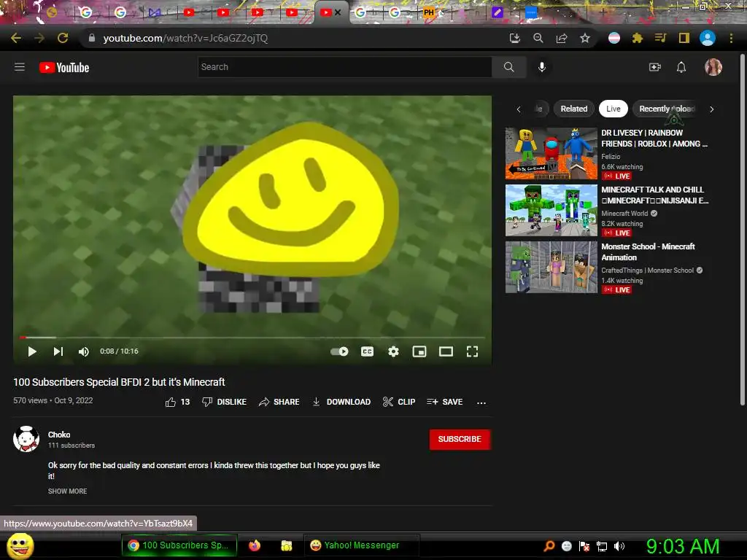The height and width of the screenshot is (560, 747).
Task: Reload the page
Action: pos(63,38)
